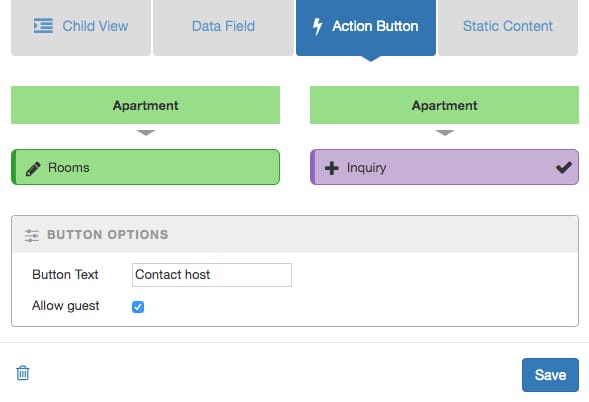
Task: Click the Child View list icon
Action: [43, 26]
